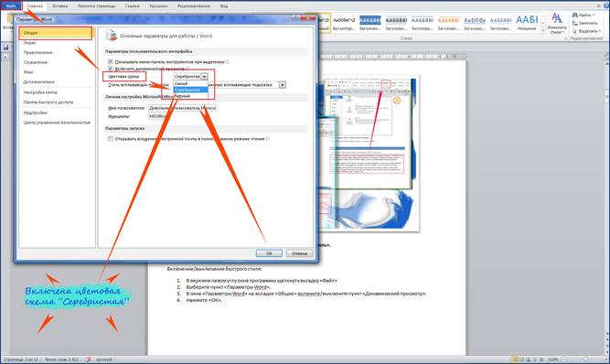Open Word Help with the blue question icon
Image resolution: width=610 pixels, height=364 pixels.
tap(607, 5)
